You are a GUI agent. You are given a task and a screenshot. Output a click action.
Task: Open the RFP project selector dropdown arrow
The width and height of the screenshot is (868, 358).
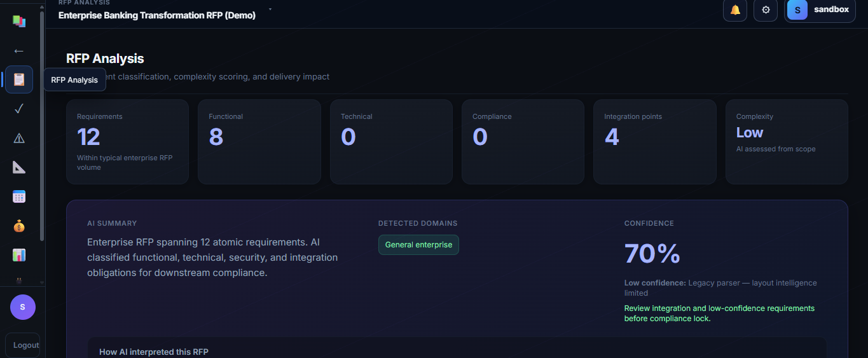click(270, 10)
